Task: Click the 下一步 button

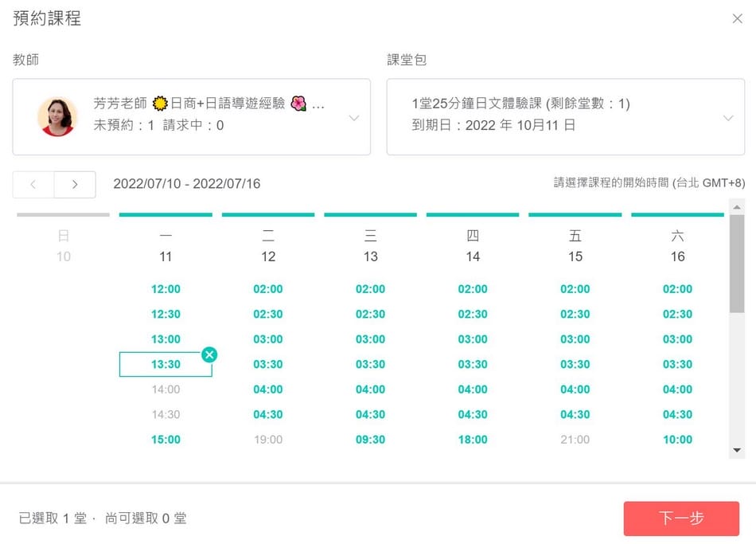Action: 681,519
